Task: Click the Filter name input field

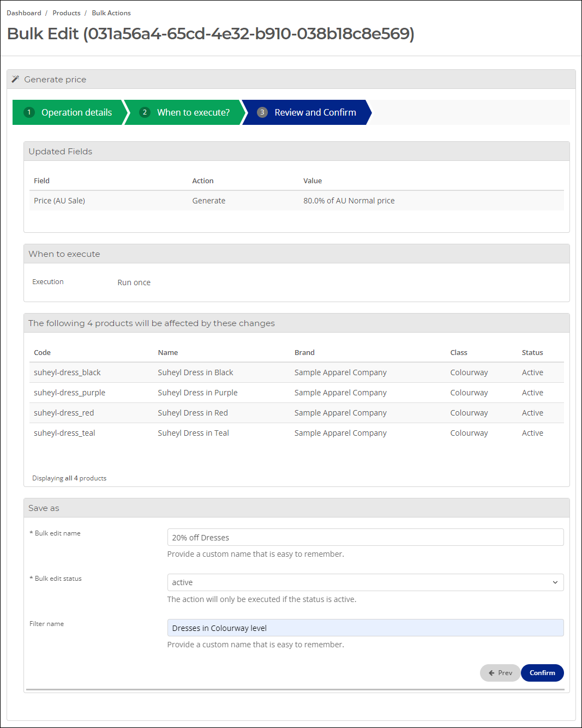Action: (365, 628)
